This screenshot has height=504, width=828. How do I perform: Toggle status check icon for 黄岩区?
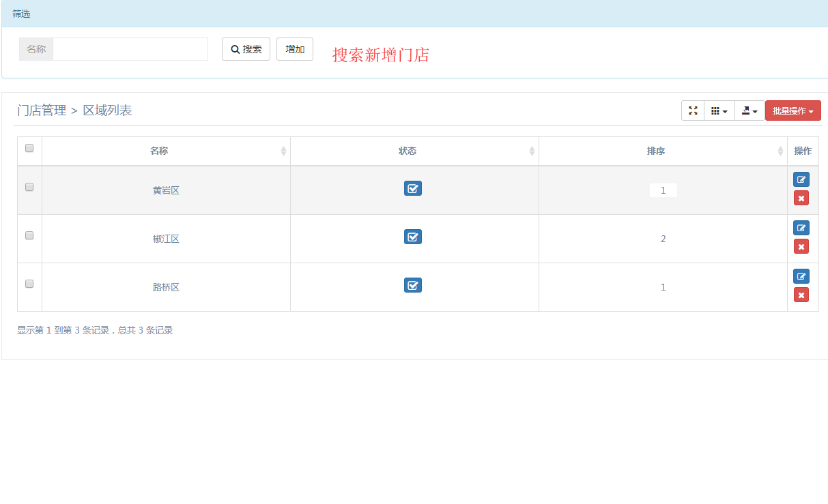pos(413,188)
